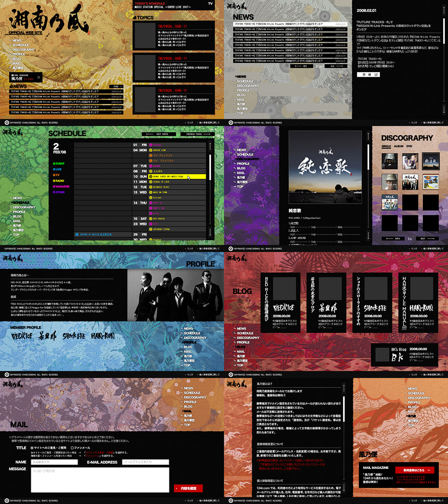The width and height of the screenshot is (448, 504).
Task: Click the highlighted ASAHI SUPER DRY MUSIC FLAG entry
Action: 177,177
